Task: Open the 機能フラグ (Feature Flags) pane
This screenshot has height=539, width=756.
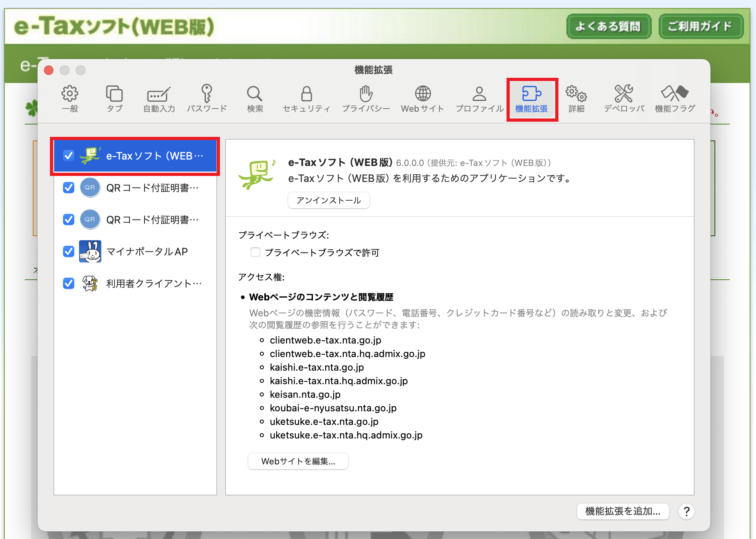Action: 675,99
